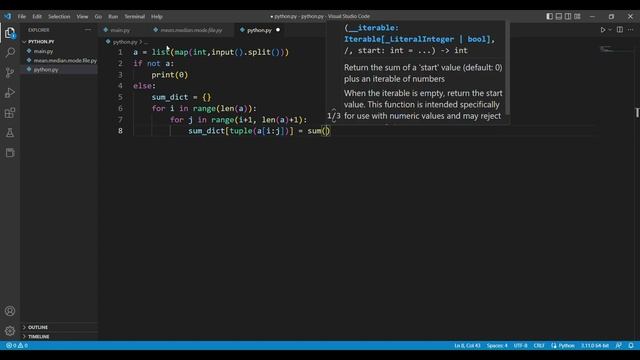Open the Testing flask view
Viewport: 640px width, 360px height.
pyautogui.click(x=10, y=133)
